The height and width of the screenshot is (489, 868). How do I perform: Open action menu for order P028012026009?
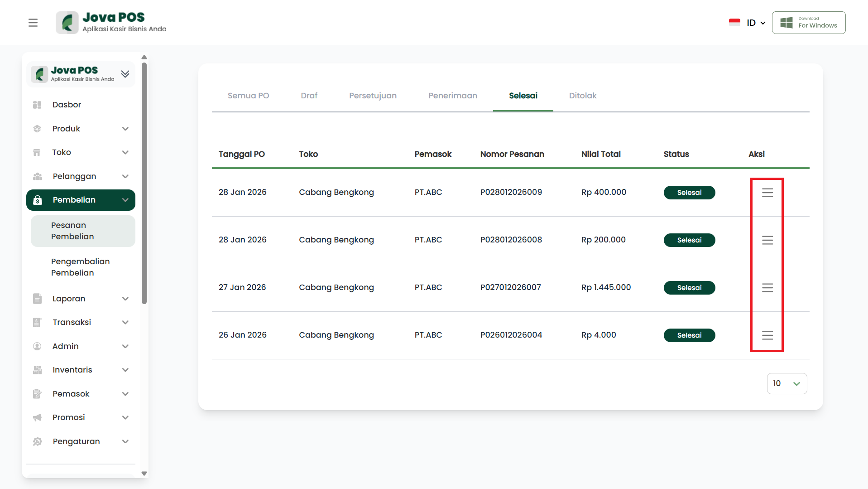(767, 193)
